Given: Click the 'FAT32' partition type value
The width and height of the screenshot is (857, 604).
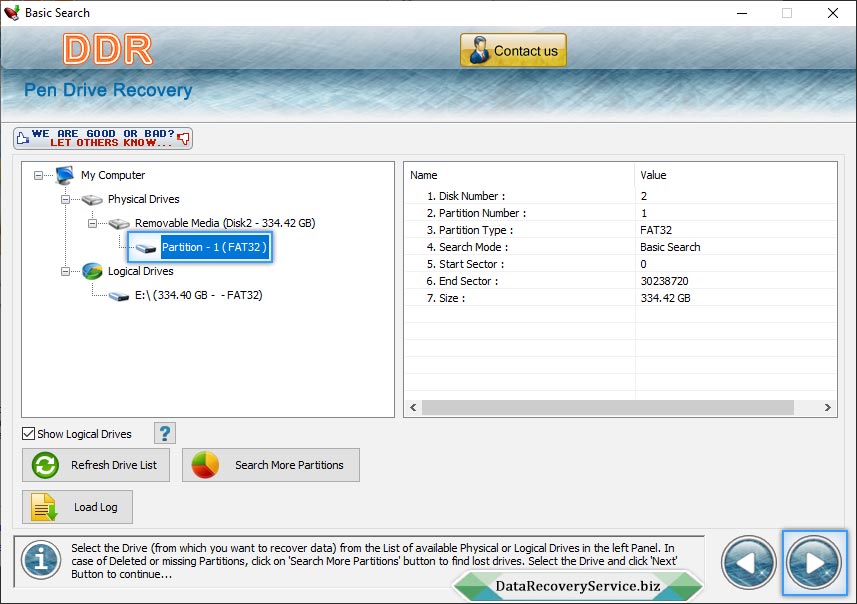Looking at the screenshot, I should pos(656,230).
